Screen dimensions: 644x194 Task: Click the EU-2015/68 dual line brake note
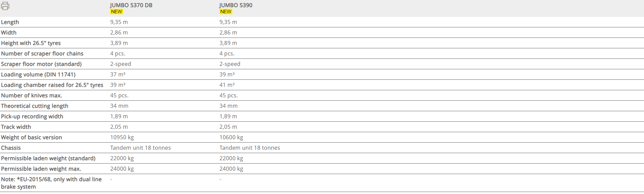[51, 183]
